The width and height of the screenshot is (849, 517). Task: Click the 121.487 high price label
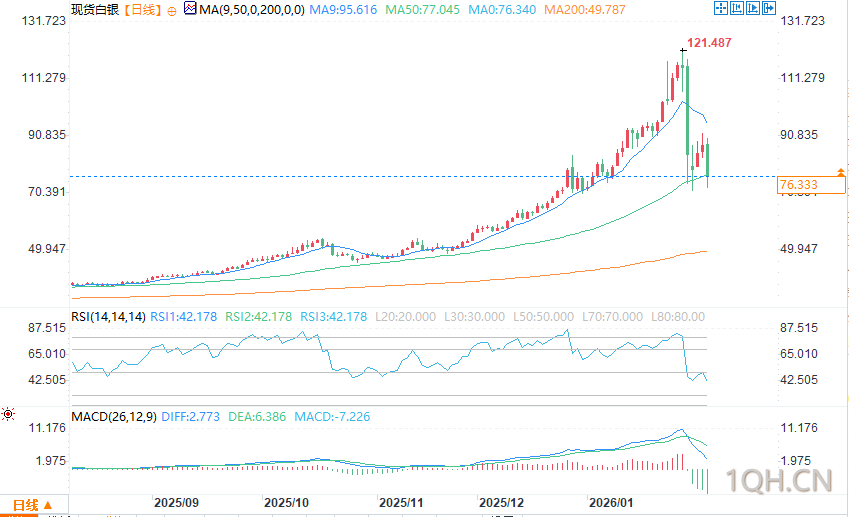tap(709, 43)
